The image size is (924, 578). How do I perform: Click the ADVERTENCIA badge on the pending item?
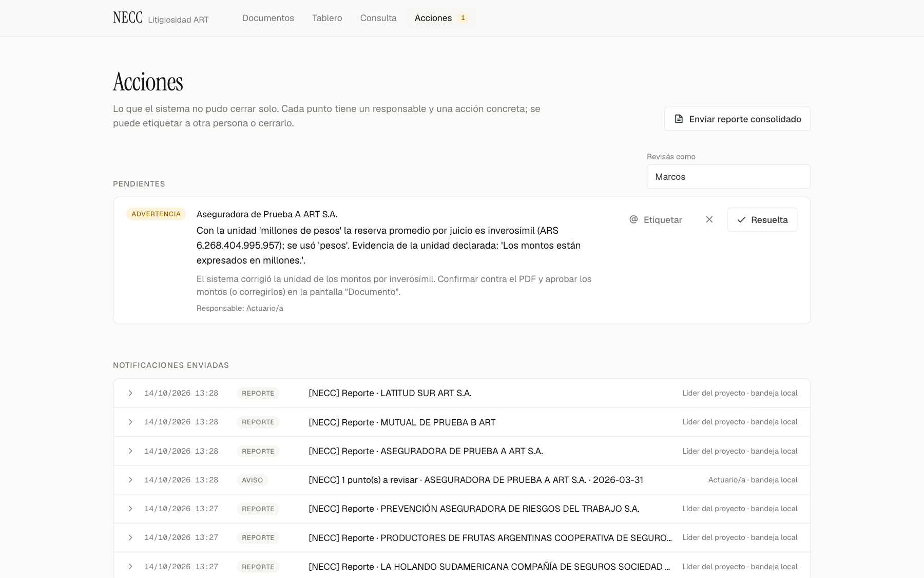(x=156, y=214)
